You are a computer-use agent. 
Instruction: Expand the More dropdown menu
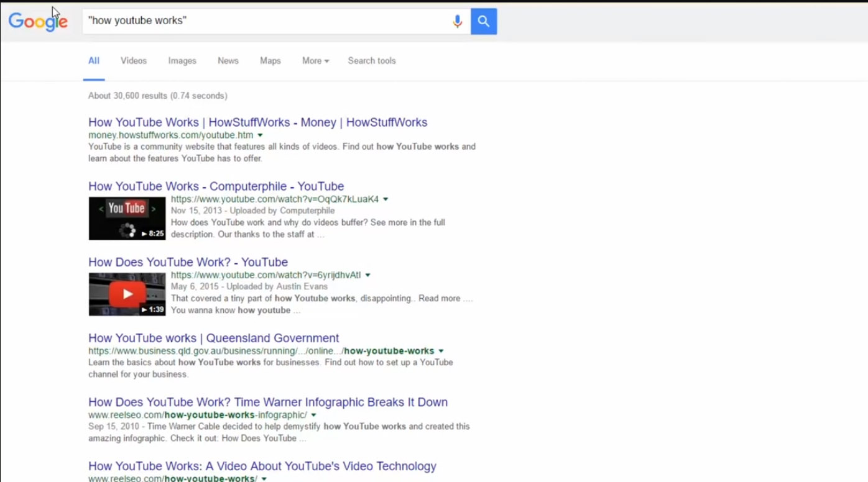pos(315,61)
